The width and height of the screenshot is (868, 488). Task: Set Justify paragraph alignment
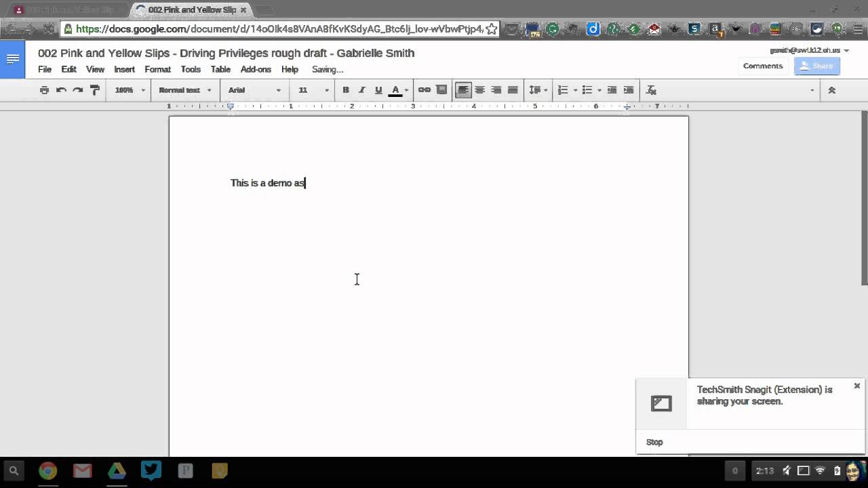pos(513,90)
